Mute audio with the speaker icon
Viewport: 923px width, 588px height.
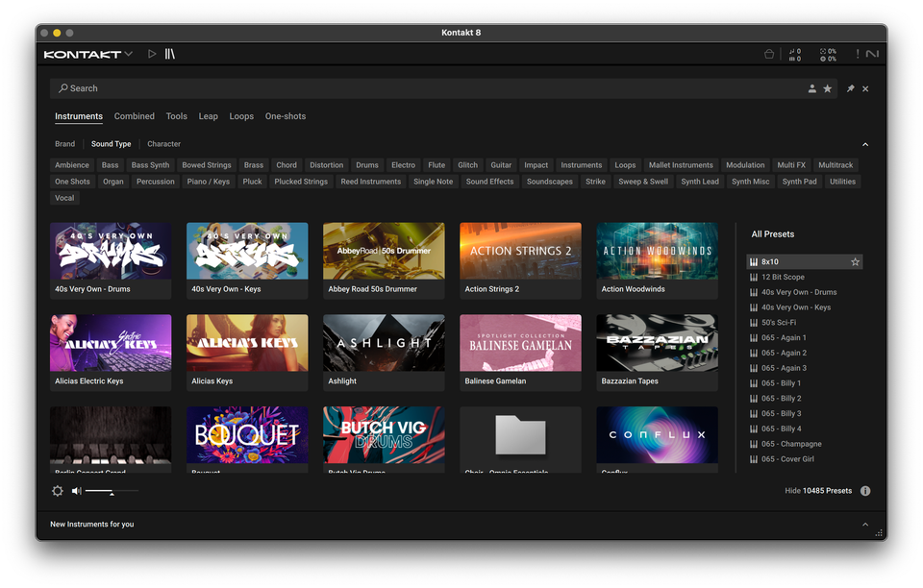coord(75,490)
